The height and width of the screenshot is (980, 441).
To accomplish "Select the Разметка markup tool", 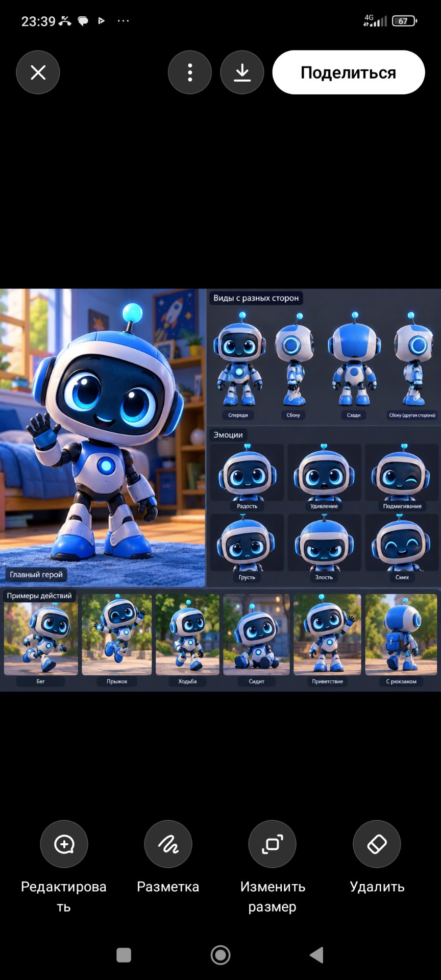I will tap(168, 844).
